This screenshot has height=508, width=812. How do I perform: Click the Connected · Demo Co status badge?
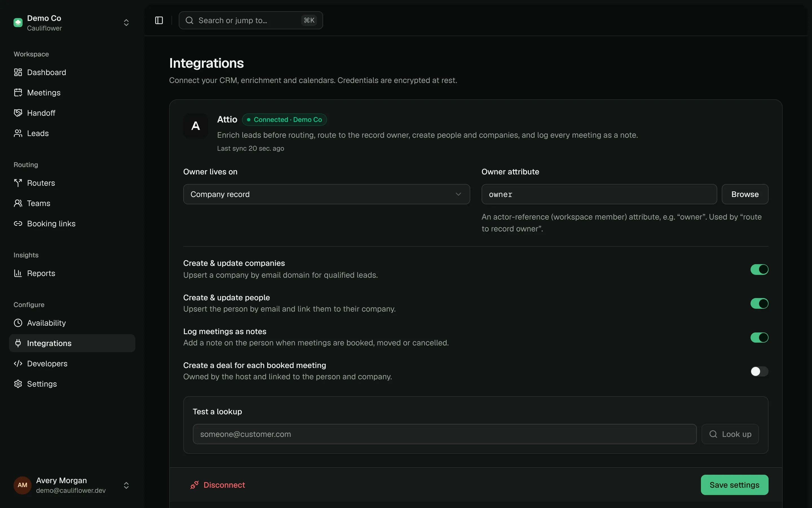click(x=284, y=120)
